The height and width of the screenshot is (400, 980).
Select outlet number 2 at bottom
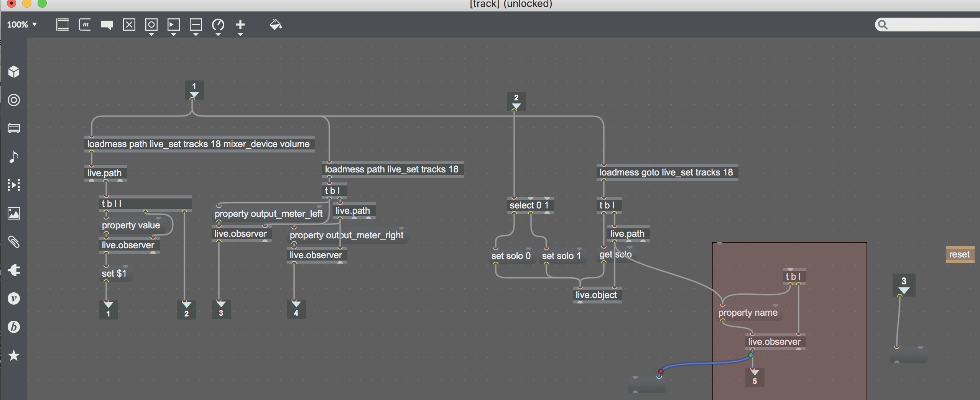point(187,310)
